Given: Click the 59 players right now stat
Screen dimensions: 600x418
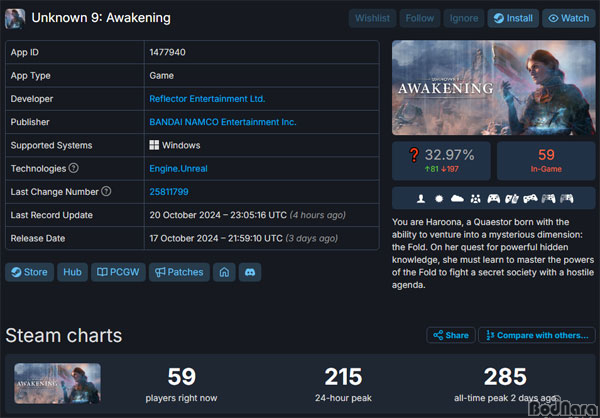Looking at the screenshot, I should (x=181, y=384).
